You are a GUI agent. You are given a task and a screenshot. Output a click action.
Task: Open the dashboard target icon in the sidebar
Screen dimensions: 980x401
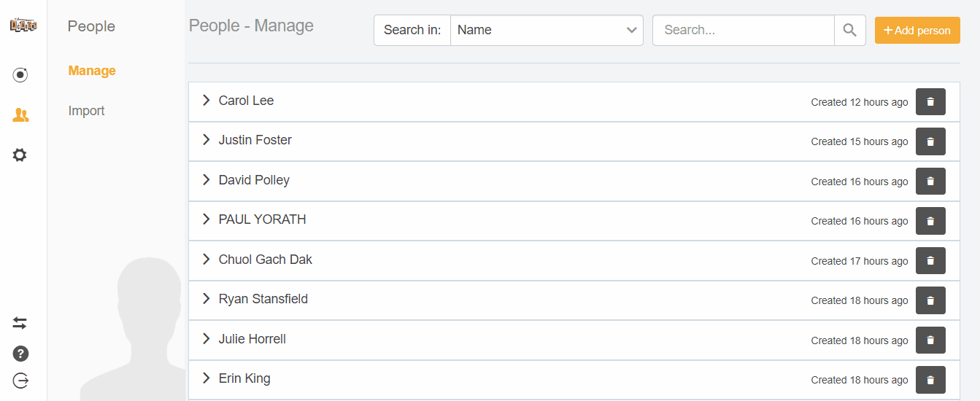(x=20, y=75)
